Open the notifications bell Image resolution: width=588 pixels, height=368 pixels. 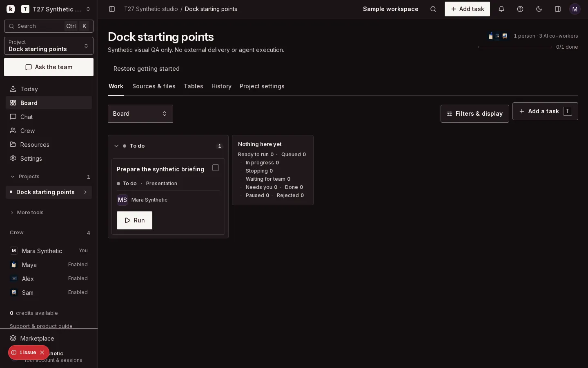(x=501, y=9)
